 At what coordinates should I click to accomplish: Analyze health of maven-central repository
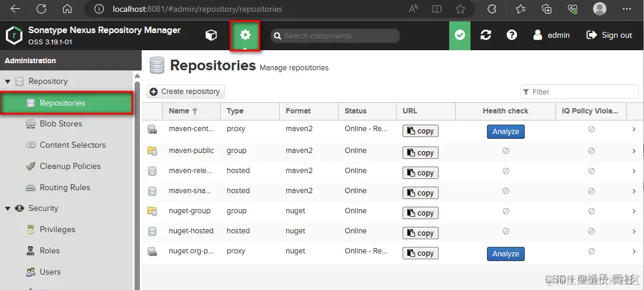(506, 132)
